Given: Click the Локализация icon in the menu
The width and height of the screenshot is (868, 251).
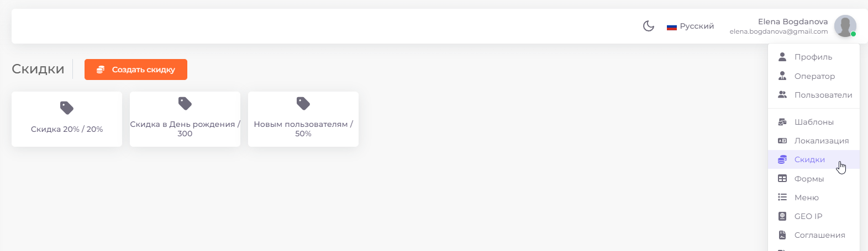Looking at the screenshot, I should click(x=782, y=141).
